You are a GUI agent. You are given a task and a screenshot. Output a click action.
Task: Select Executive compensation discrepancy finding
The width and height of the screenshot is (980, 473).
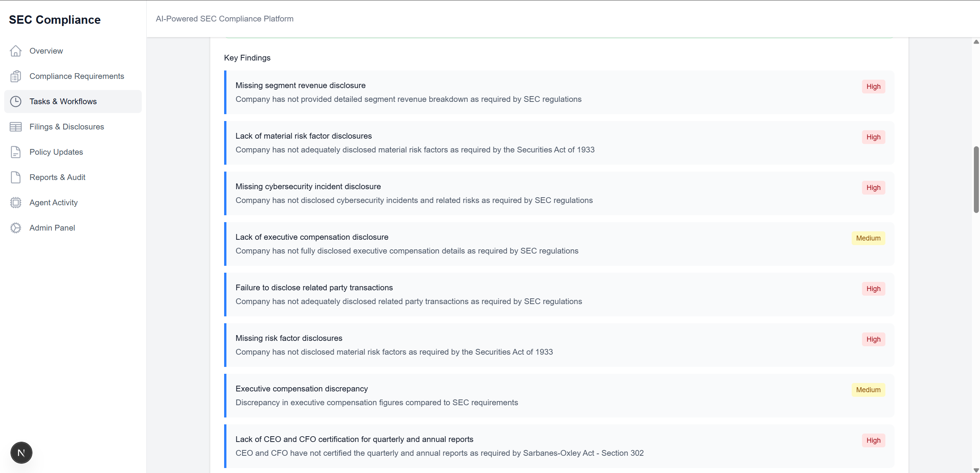tap(302, 389)
